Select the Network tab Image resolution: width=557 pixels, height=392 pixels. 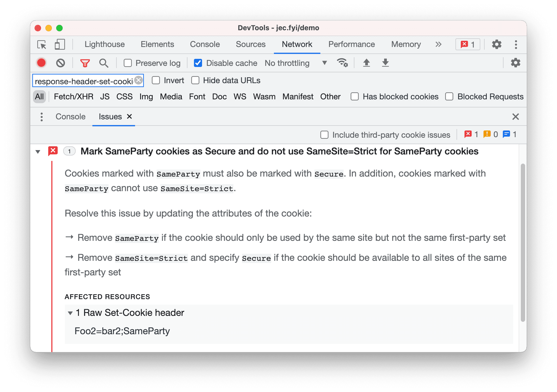click(297, 44)
